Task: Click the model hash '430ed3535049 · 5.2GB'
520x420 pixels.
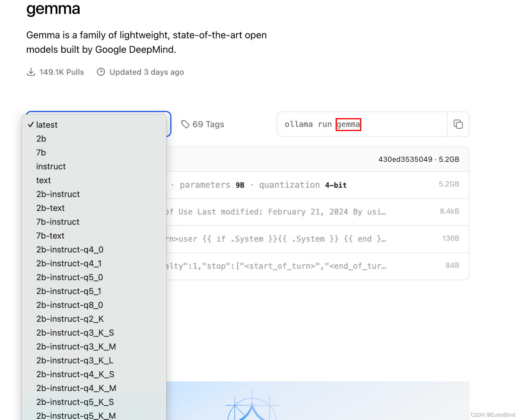Action: tap(419, 159)
